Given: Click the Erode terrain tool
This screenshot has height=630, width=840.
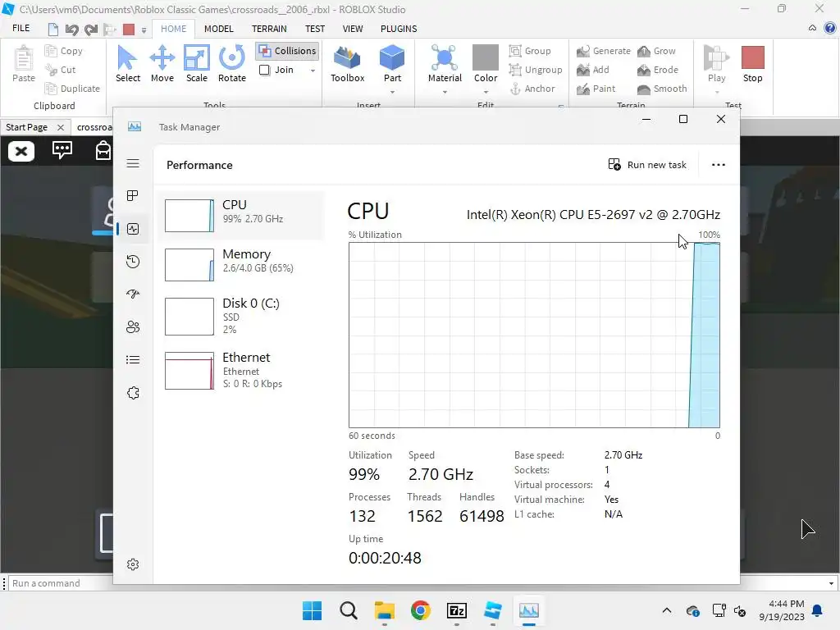Looking at the screenshot, I should click(658, 70).
